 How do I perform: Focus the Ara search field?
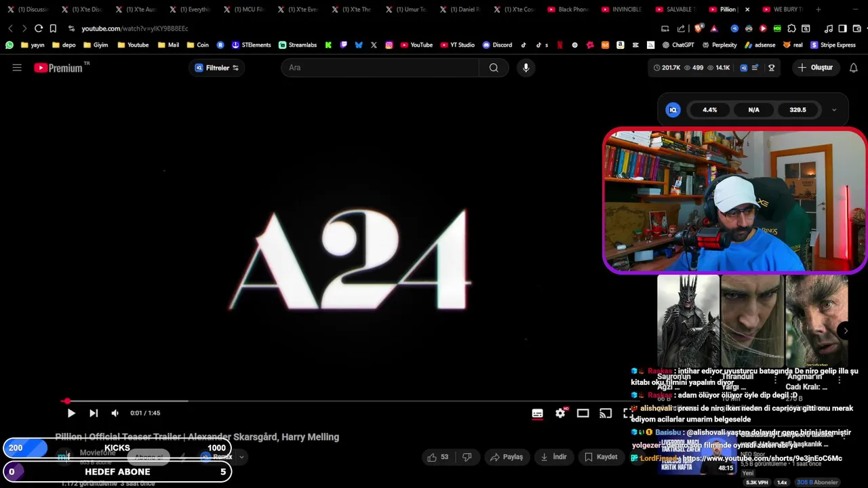click(380, 68)
